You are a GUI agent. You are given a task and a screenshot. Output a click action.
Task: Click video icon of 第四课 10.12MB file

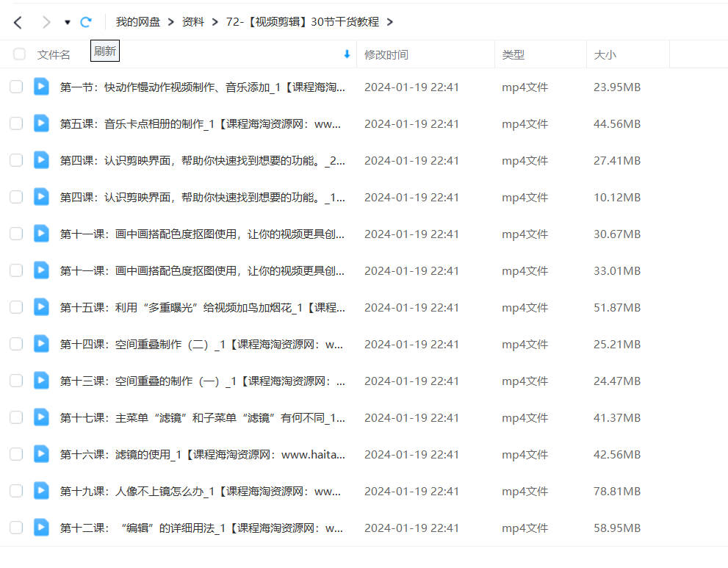click(x=41, y=196)
